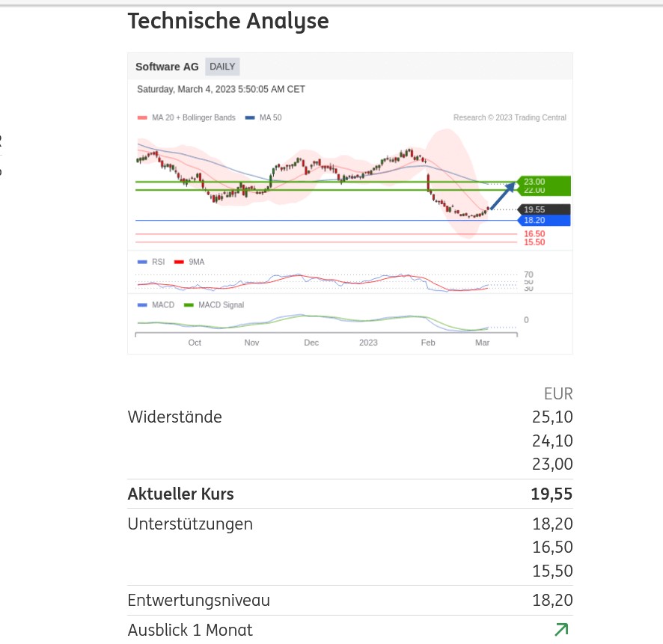Viewport: 663px width, 644px height.
Task: Click the Entwertungsniveau row label
Action: coord(199,600)
